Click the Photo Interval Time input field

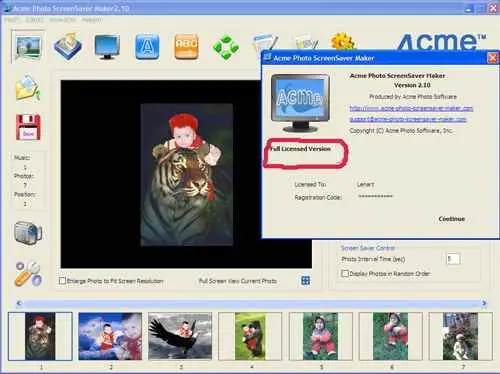pyautogui.click(x=453, y=259)
